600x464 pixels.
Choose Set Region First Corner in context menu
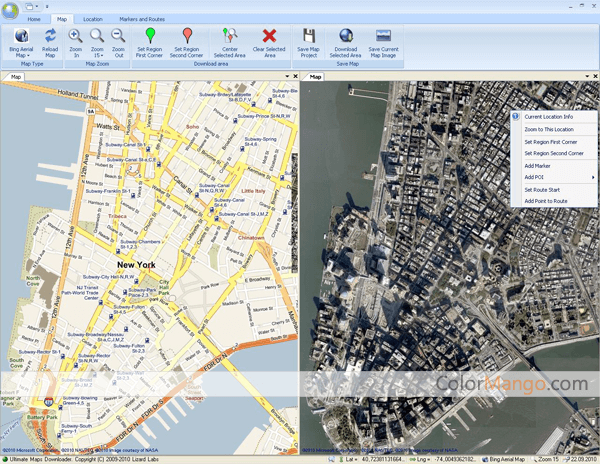tap(551, 142)
